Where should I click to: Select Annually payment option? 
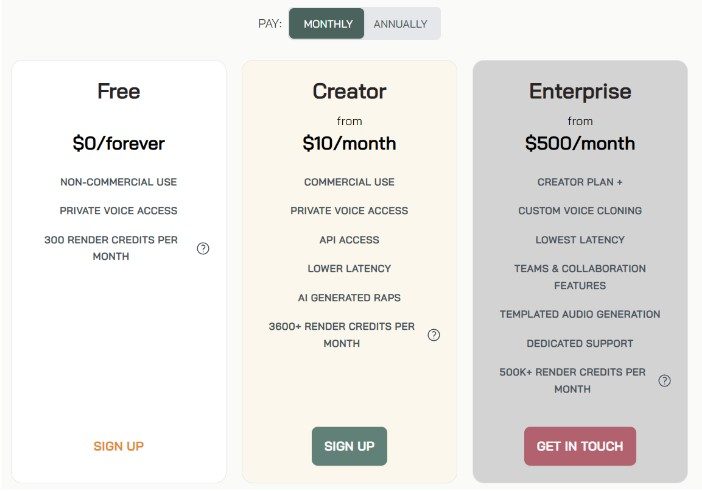tap(400, 24)
